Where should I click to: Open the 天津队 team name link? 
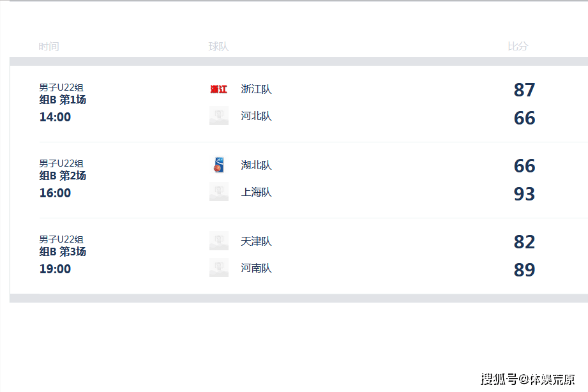click(x=256, y=241)
